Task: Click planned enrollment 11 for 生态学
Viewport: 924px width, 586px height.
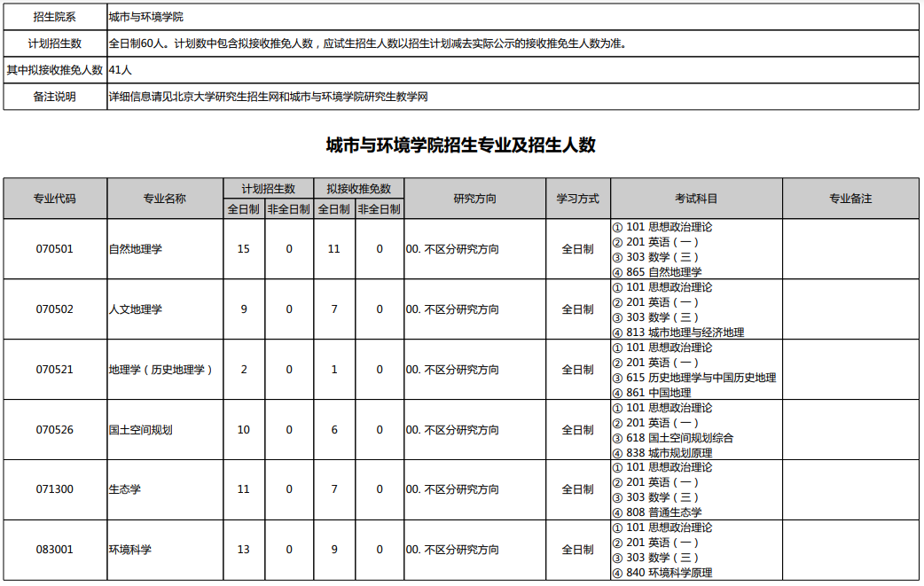Action: point(243,489)
